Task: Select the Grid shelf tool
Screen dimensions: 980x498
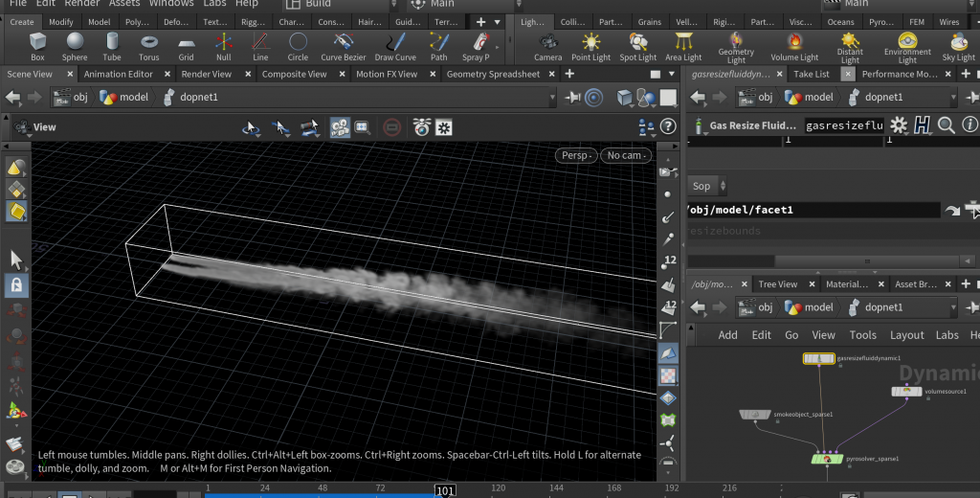Action: tap(187, 47)
